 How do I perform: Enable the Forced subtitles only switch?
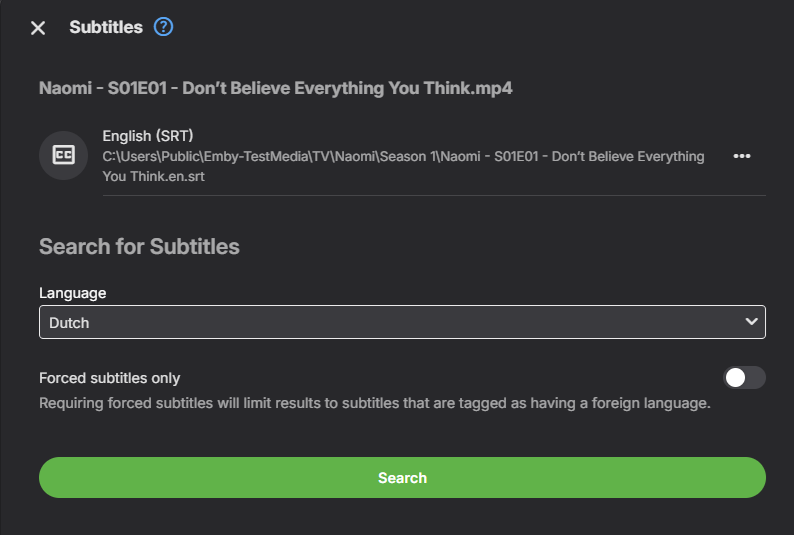point(745,378)
